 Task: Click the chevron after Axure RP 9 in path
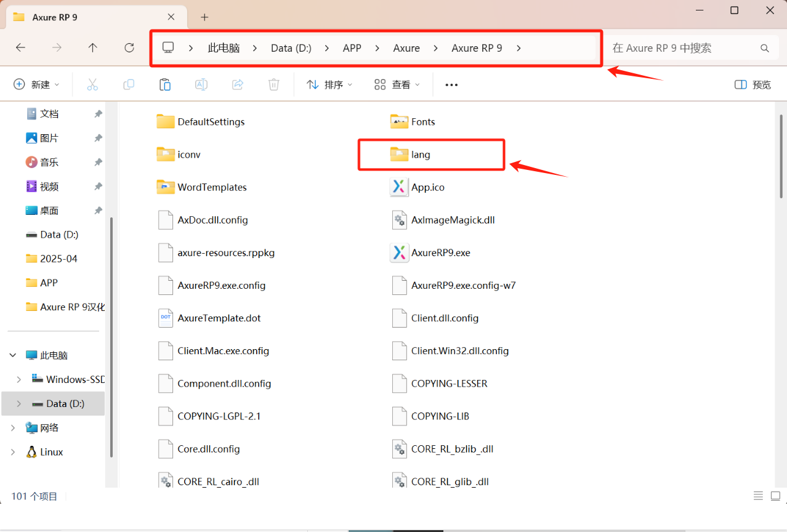pyautogui.click(x=519, y=48)
